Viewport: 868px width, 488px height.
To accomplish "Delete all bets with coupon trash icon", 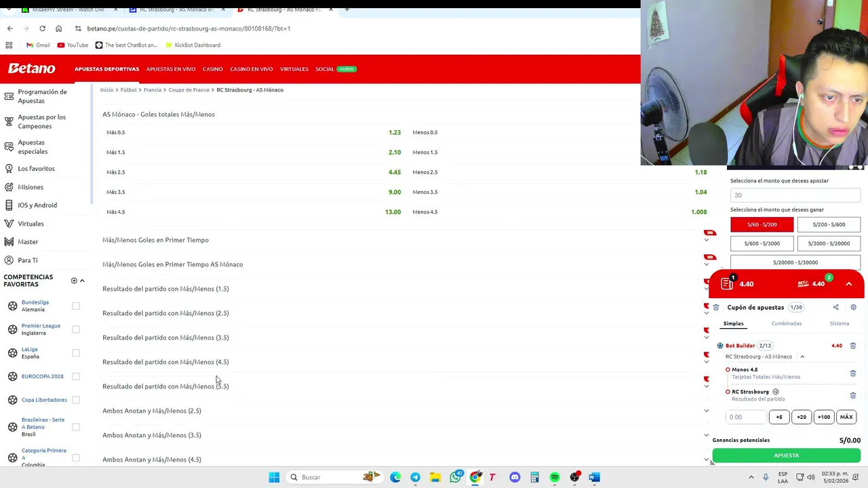I will click(716, 307).
